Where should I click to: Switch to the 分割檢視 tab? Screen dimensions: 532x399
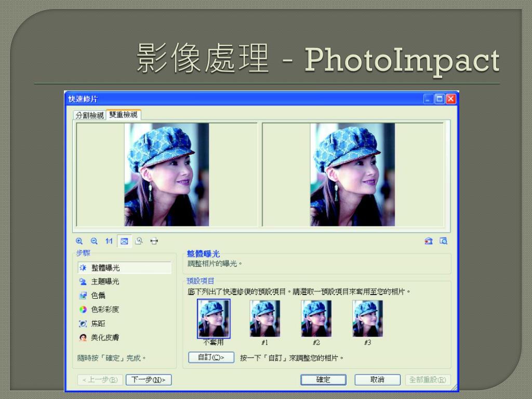click(89, 115)
